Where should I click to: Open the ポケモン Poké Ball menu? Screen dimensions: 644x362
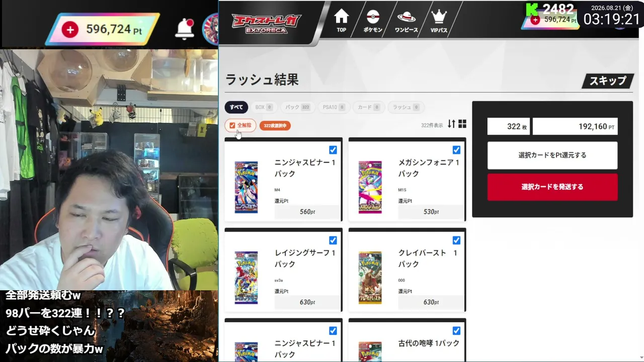click(x=373, y=21)
